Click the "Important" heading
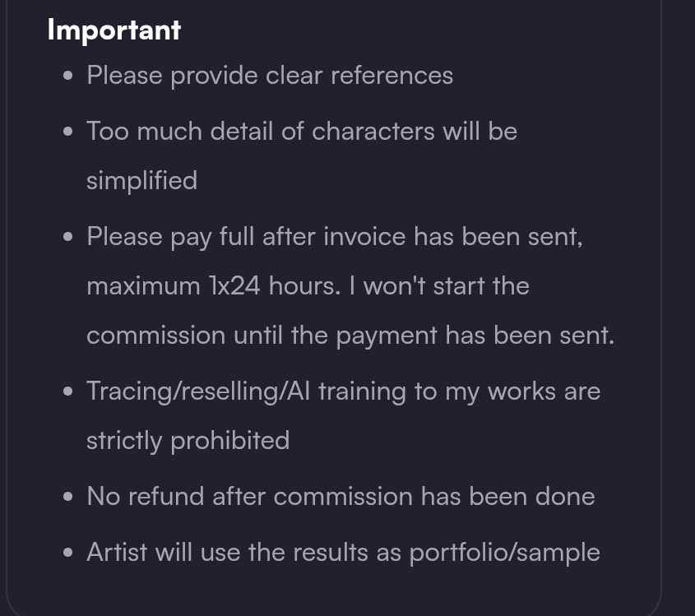Image resolution: width=695 pixels, height=616 pixels. tap(114, 30)
